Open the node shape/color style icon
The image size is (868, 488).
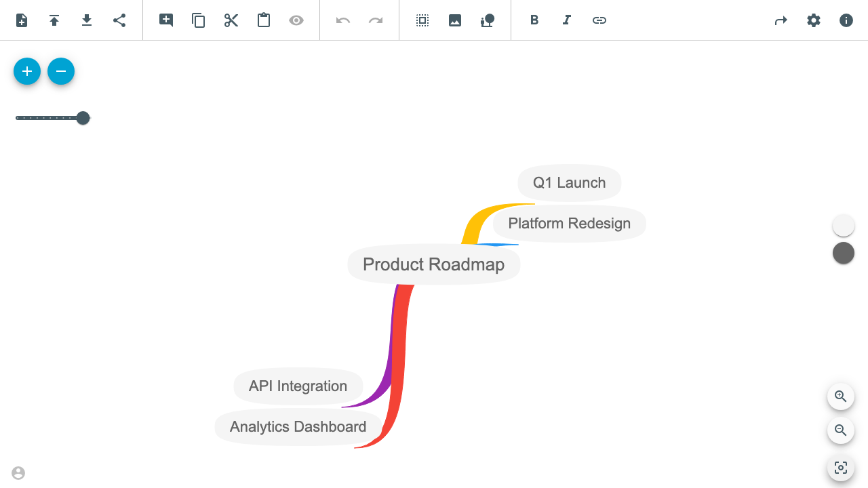488,20
